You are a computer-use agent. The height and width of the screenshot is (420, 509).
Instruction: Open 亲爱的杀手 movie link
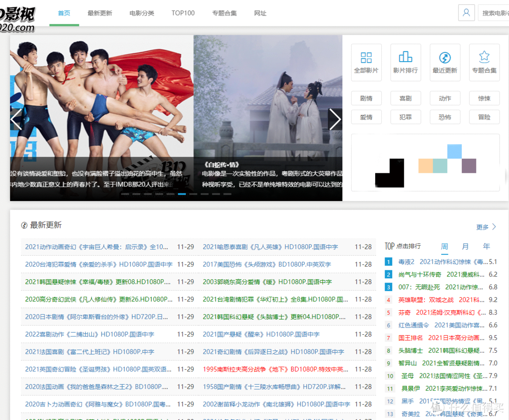click(x=99, y=265)
